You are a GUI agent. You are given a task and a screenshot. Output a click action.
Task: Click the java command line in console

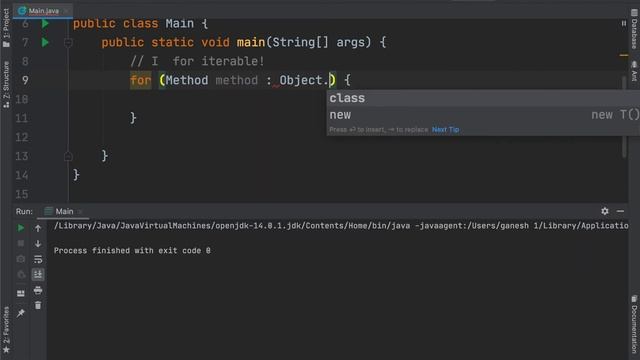click(x=341, y=226)
